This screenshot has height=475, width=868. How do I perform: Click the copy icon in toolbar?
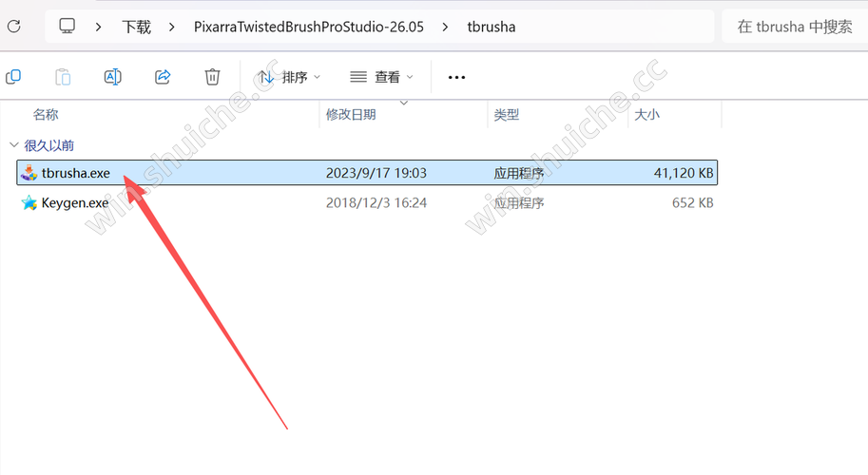coord(13,77)
